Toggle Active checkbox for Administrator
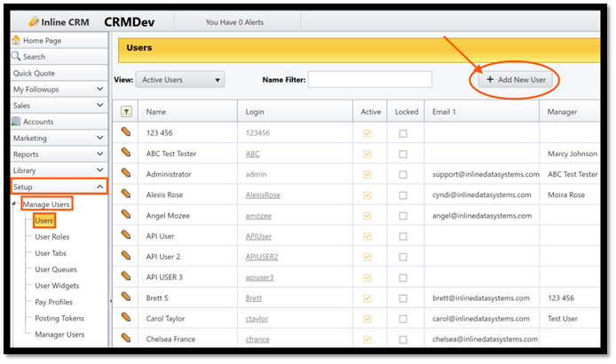Image resolution: width=616 pixels, height=364 pixels. click(x=367, y=175)
